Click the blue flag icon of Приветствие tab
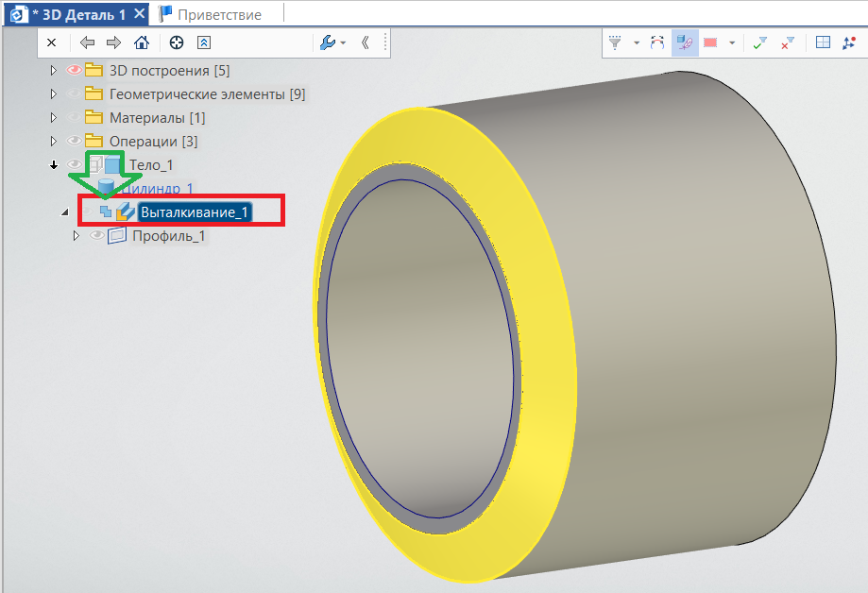The width and height of the screenshot is (868, 593). pos(165,14)
